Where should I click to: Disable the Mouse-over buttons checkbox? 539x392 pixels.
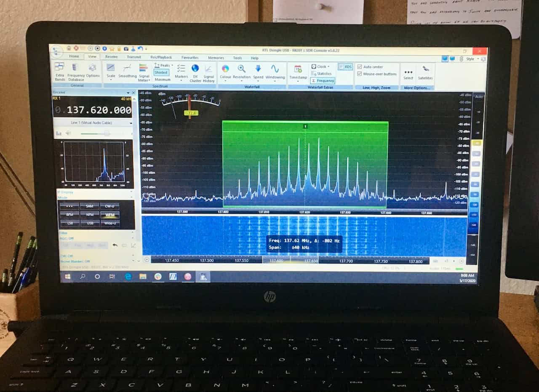(x=359, y=74)
